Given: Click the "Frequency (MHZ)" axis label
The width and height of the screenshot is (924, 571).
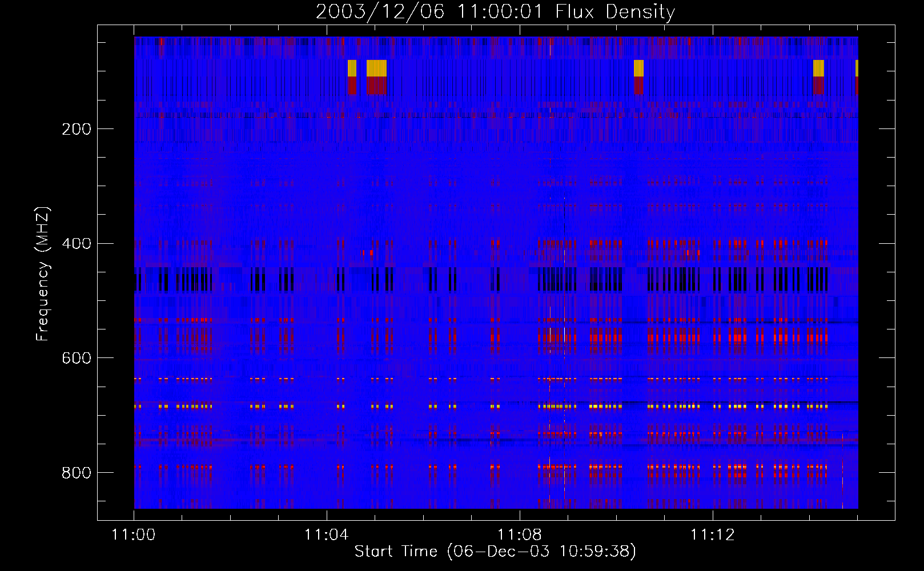Looking at the screenshot, I should [x=43, y=274].
